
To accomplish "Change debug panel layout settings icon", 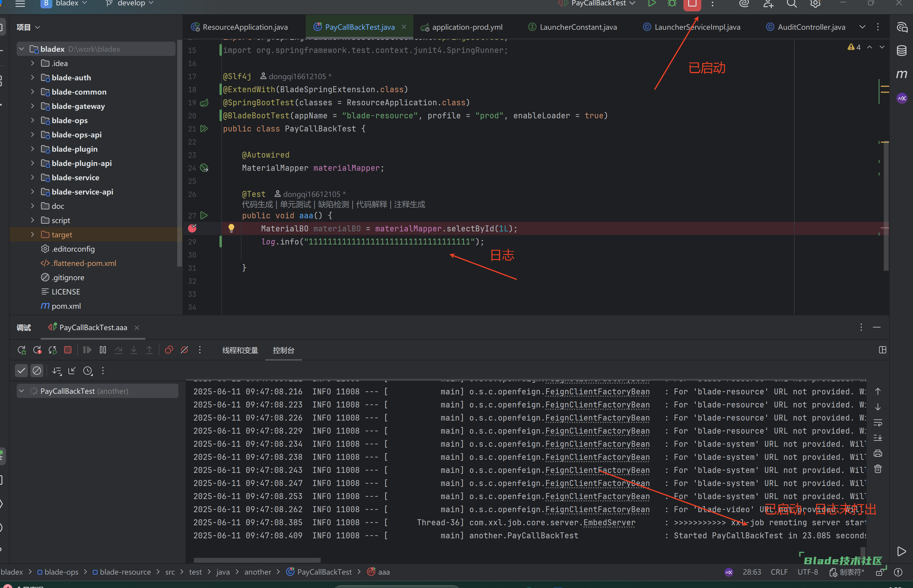I will click(882, 350).
